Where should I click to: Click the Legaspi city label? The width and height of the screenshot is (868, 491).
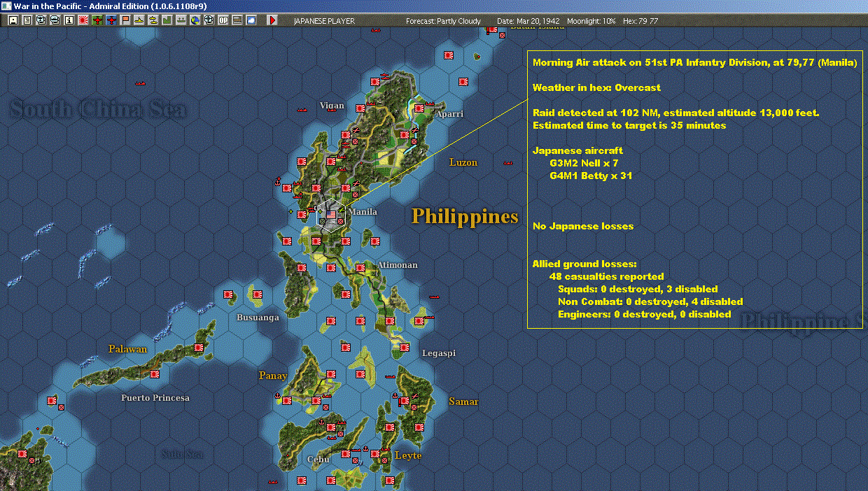coord(439,353)
